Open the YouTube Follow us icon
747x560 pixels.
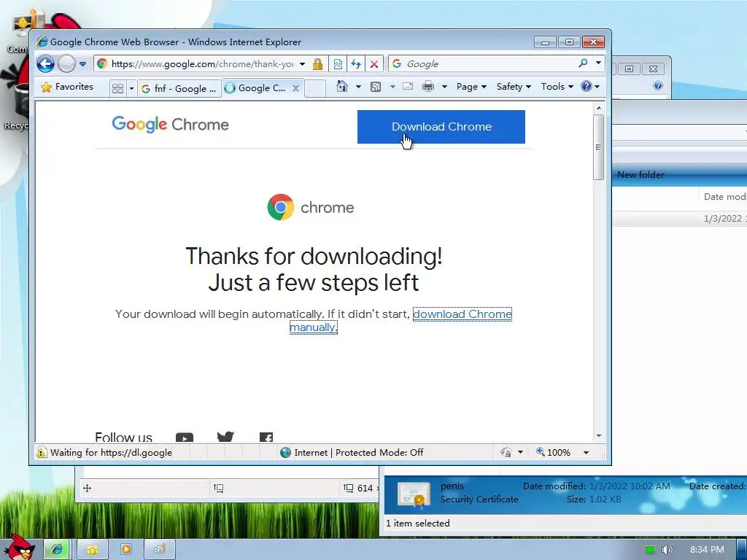click(185, 437)
